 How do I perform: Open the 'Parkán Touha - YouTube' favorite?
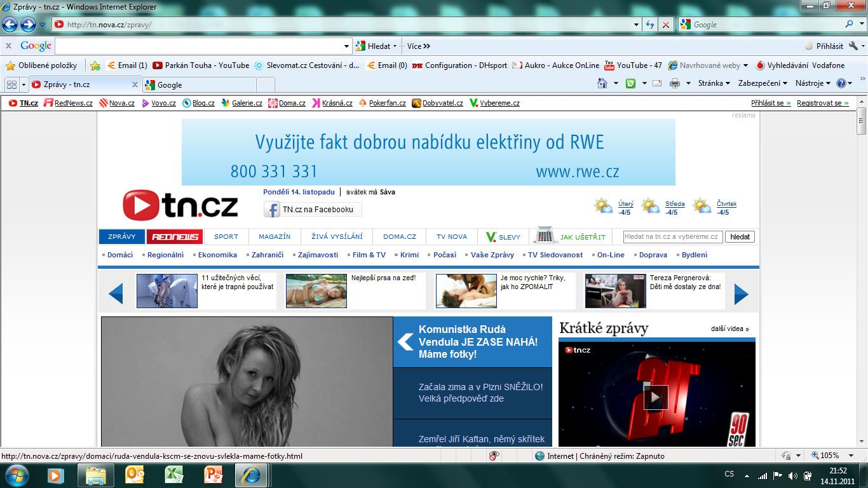[201, 65]
